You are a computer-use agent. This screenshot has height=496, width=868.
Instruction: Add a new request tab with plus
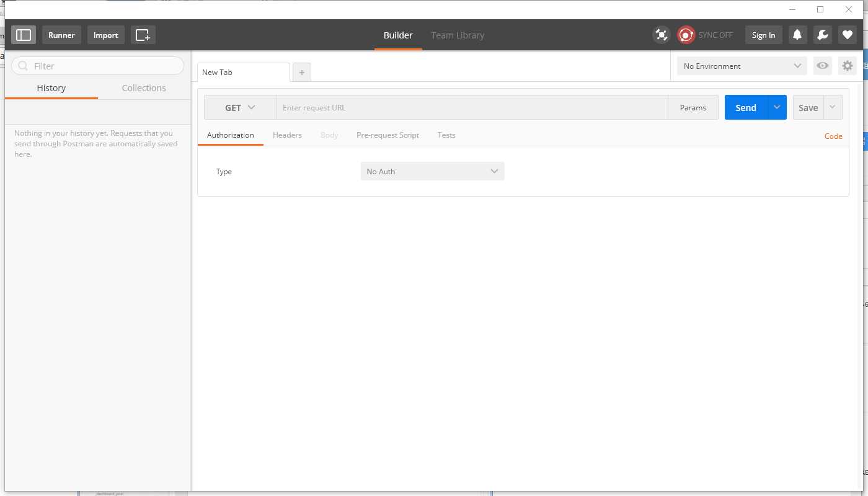coord(302,73)
